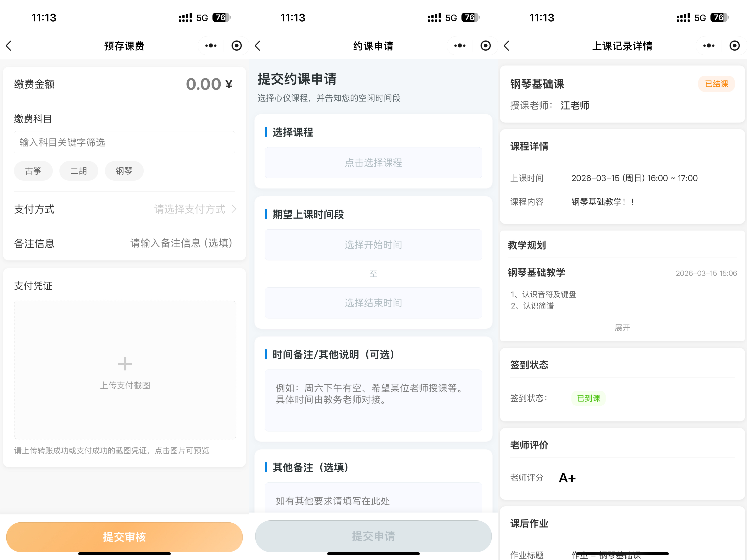Open 选择开始时间 picker
Image resolution: width=747 pixels, height=560 pixels.
click(x=373, y=245)
